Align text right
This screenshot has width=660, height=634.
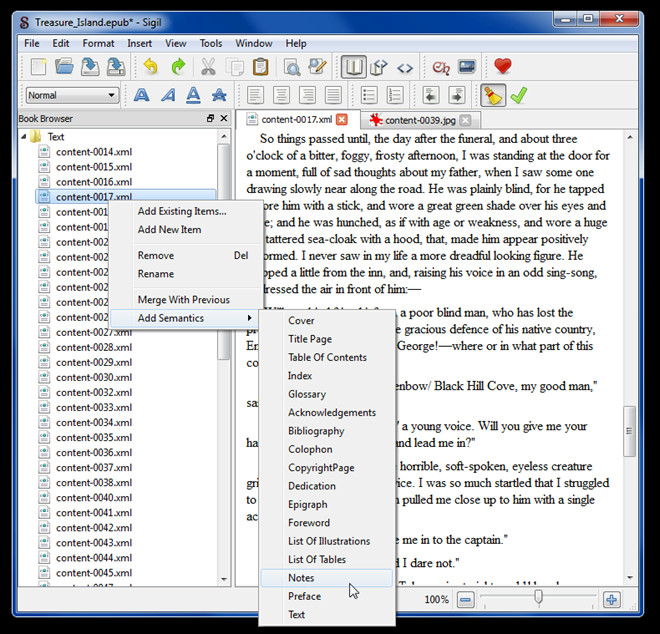[307, 95]
